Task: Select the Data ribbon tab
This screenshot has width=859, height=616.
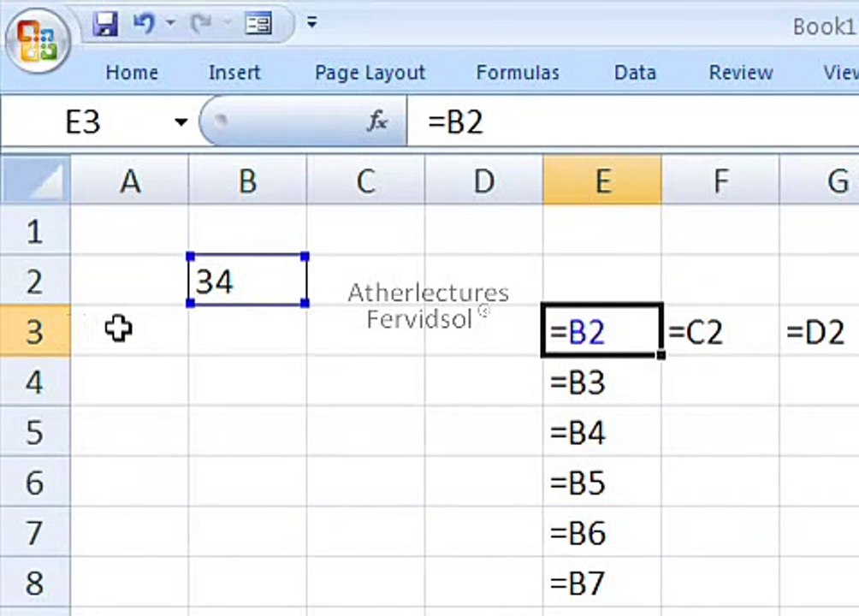Action: 635,73
